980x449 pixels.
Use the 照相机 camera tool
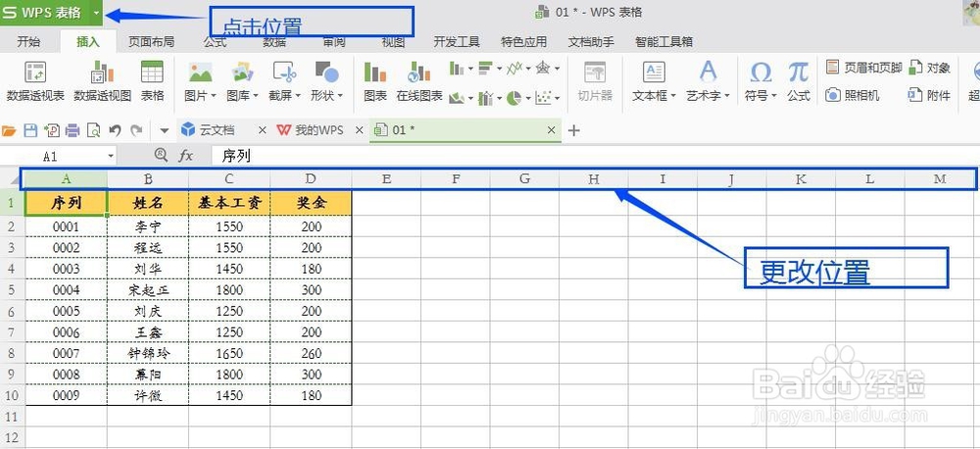click(853, 95)
